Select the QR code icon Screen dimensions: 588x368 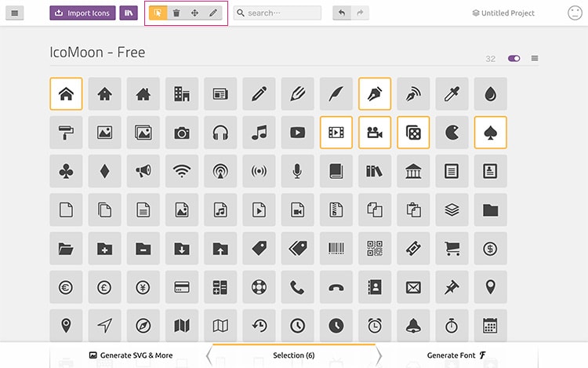pos(375,248)
